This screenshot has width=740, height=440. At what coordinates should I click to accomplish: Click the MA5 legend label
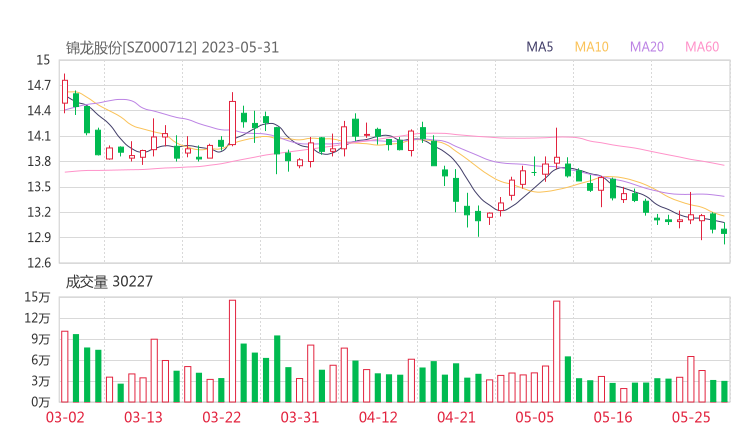coord(539,47)
